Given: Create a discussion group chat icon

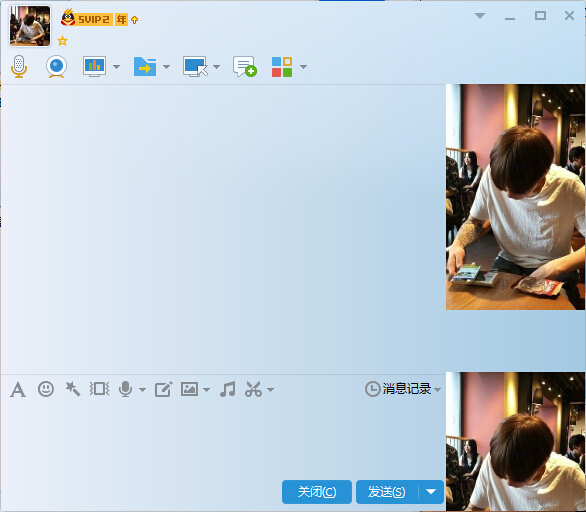Looking at the screenshot, I should (245, 67).
